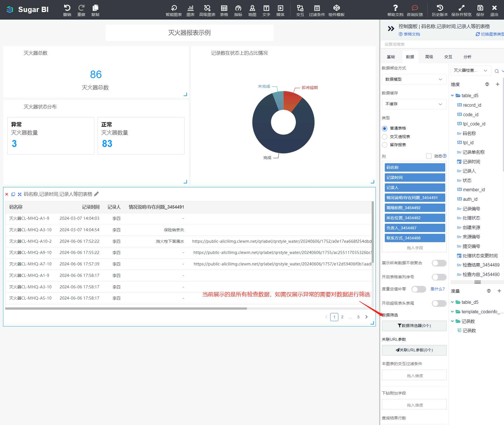
Task: Open the 不缓存 data cache dropdown
Action: 414,104
